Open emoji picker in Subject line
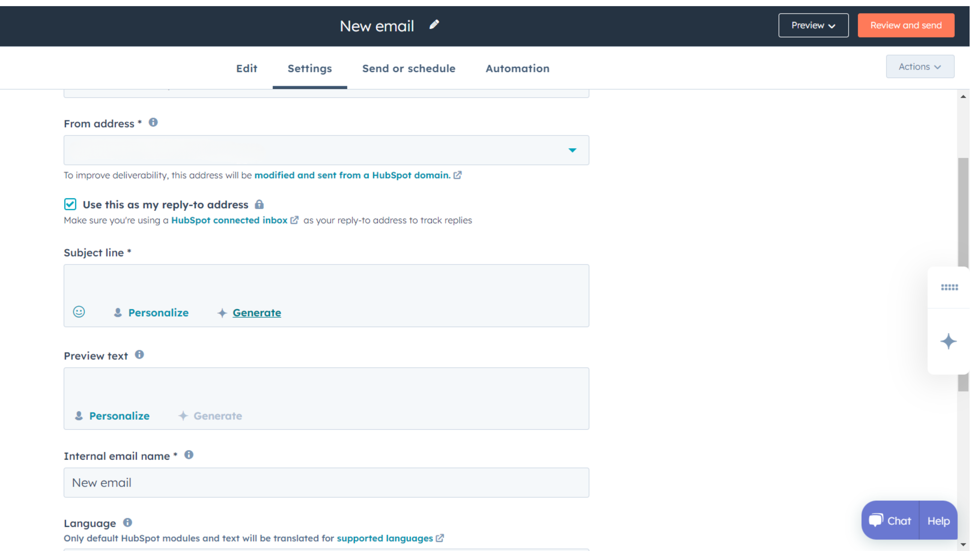This screenshot has height=551, width=980. click(x=79, y=312)
